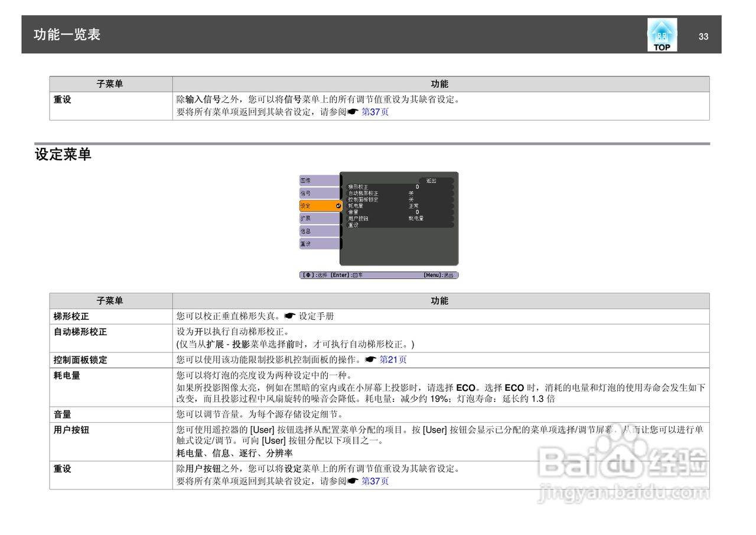Click page number 33 in header
Viewport: 756px width, 535px height.
point(703,36)
